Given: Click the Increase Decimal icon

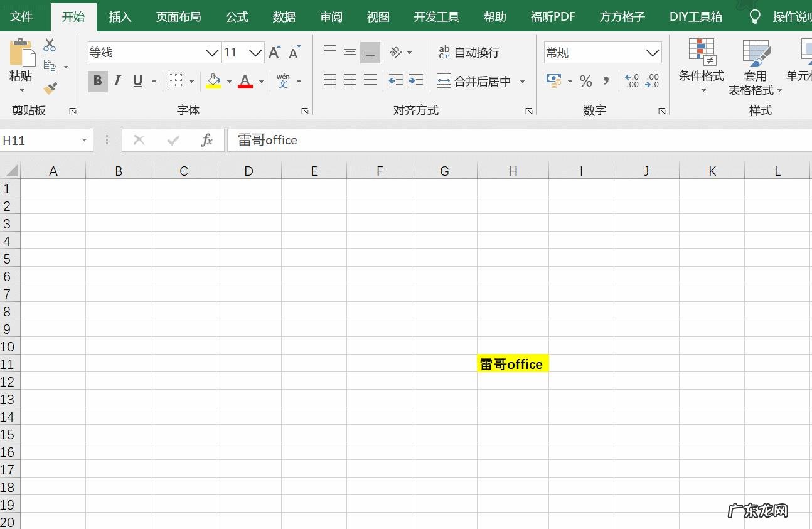Looking at the screenshot, I should coord(631,80).
